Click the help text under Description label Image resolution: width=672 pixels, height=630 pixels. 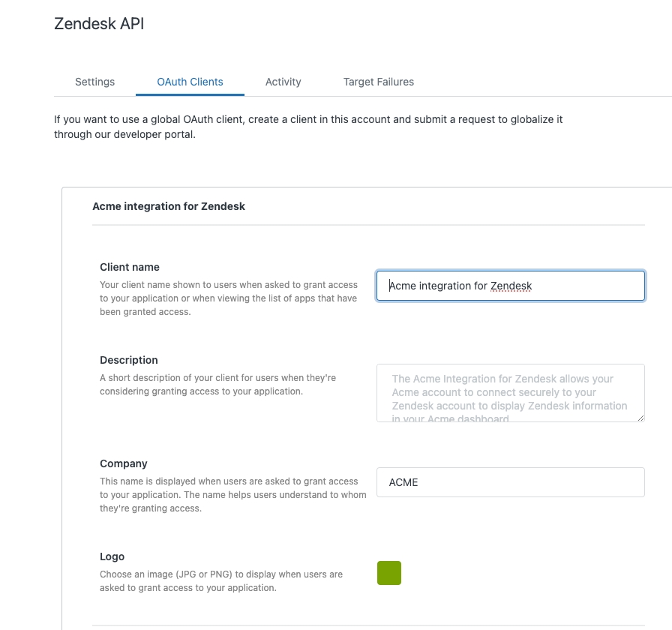click(x=217, y=385)
